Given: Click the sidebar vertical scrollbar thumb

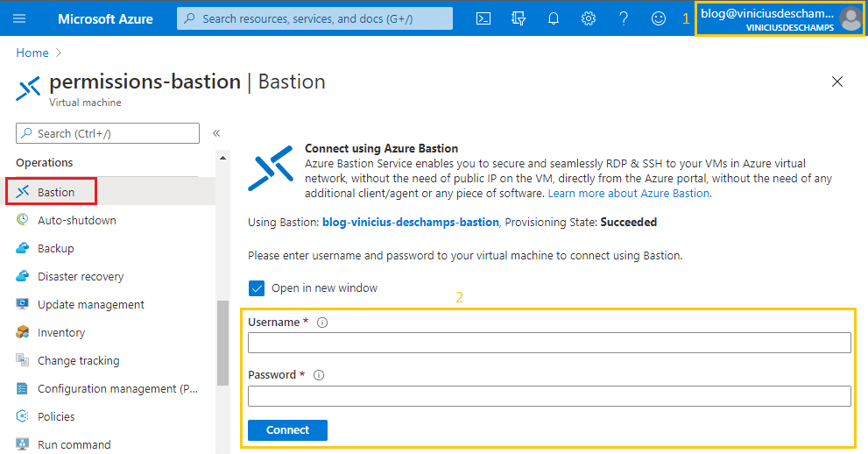Looking at the screenshot, I should click(222, 343).
